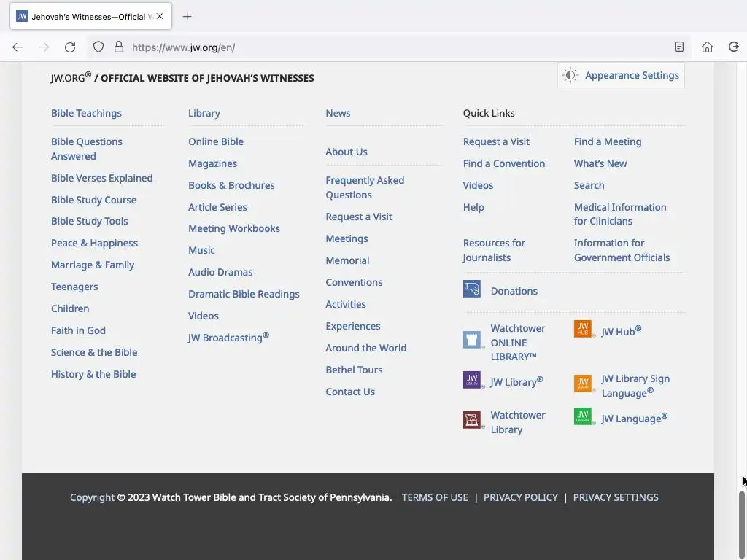The width and height of the screenshot is (747, 560).
Task: Click the browser Back arrow
Action: [x=18, y=47]
